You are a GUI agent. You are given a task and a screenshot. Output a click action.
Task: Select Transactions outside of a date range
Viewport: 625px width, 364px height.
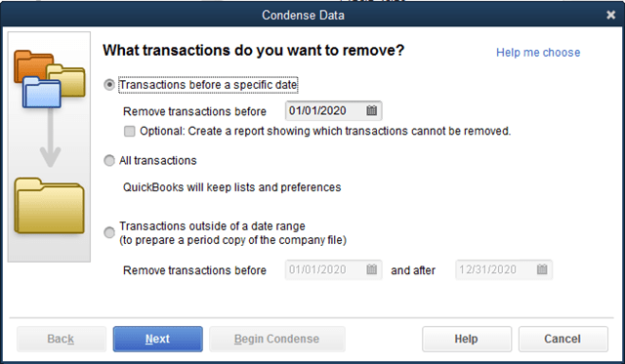coord(109,232)
